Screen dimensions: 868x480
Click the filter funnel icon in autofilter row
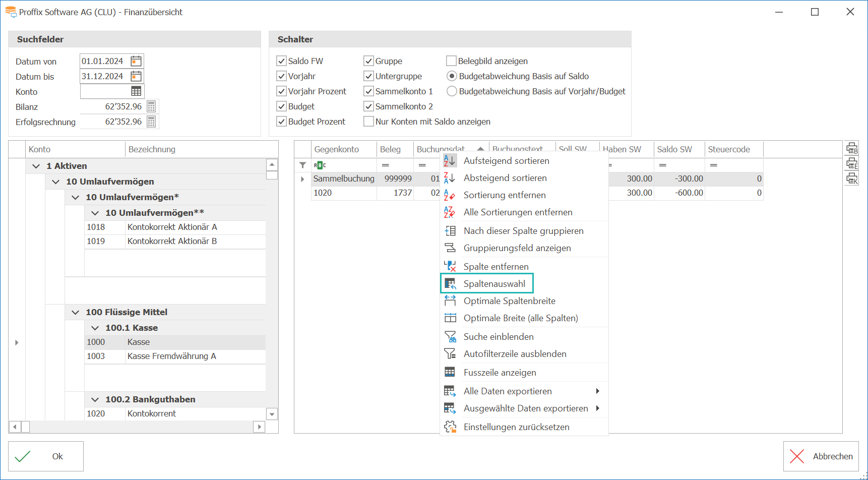click(302, 165)
